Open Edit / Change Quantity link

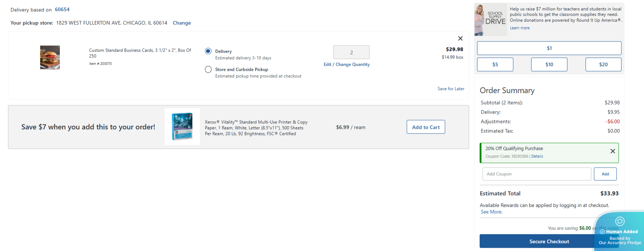pos(346,65)
